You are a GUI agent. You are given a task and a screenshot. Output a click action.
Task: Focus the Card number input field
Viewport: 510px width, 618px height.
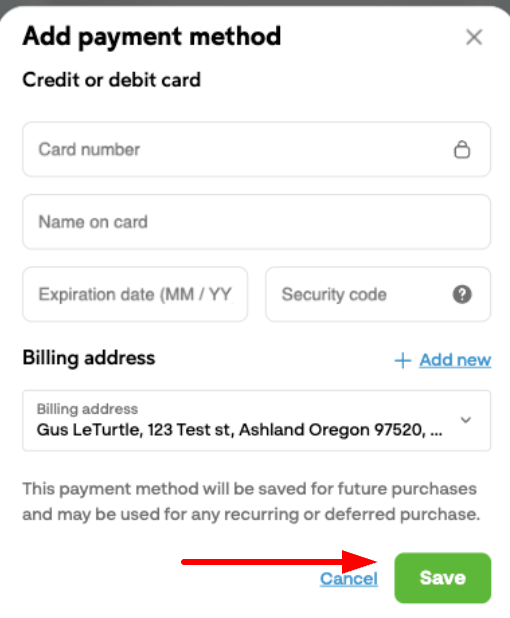click(x=257, y=149)
